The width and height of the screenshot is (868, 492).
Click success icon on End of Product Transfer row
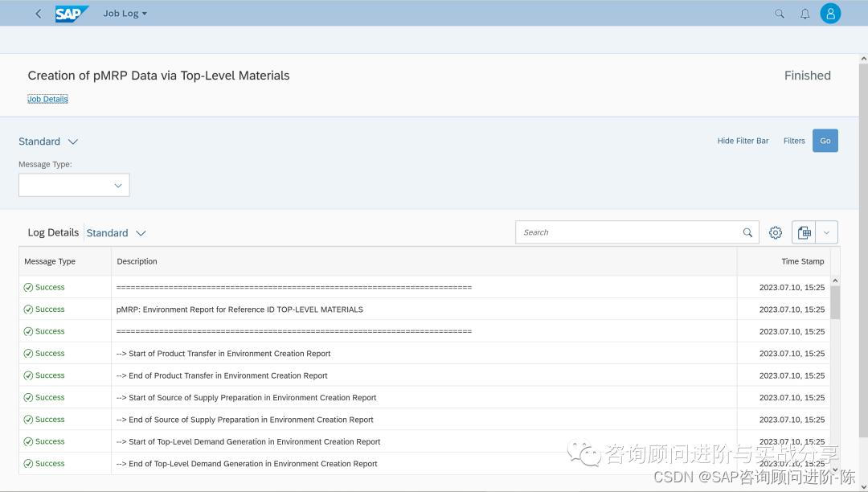[x=28, y=375]
